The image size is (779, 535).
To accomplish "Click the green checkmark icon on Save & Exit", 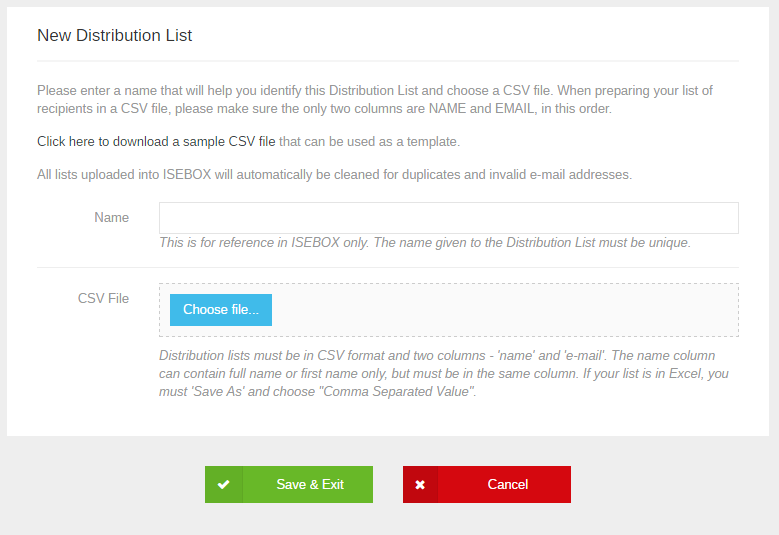I will pyautogui.click(x=224, y=484).
